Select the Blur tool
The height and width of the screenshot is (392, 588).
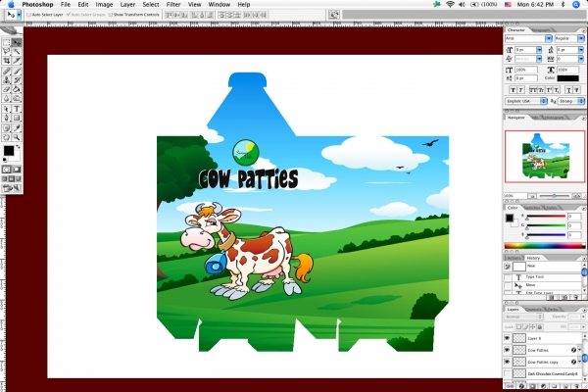[7, 98]
